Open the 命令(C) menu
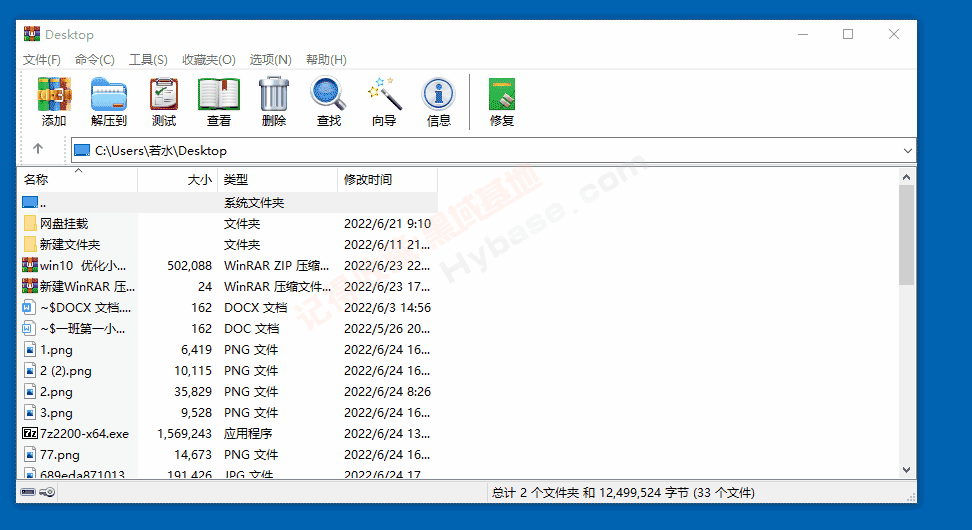This screenshot has height=530, width=972. (95, 60)
